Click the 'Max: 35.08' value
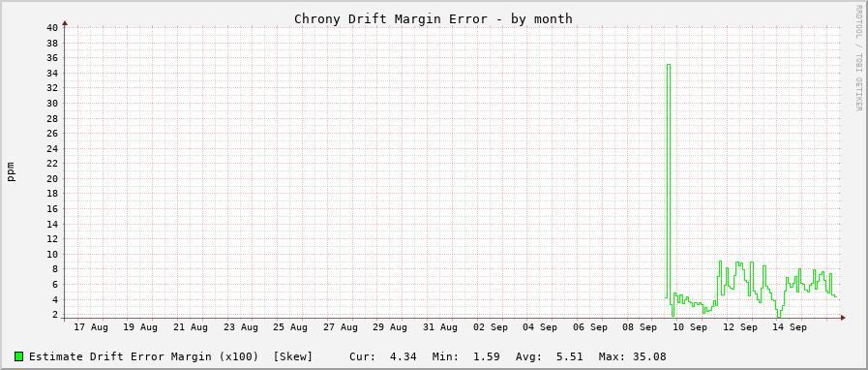 coord(633,356)
